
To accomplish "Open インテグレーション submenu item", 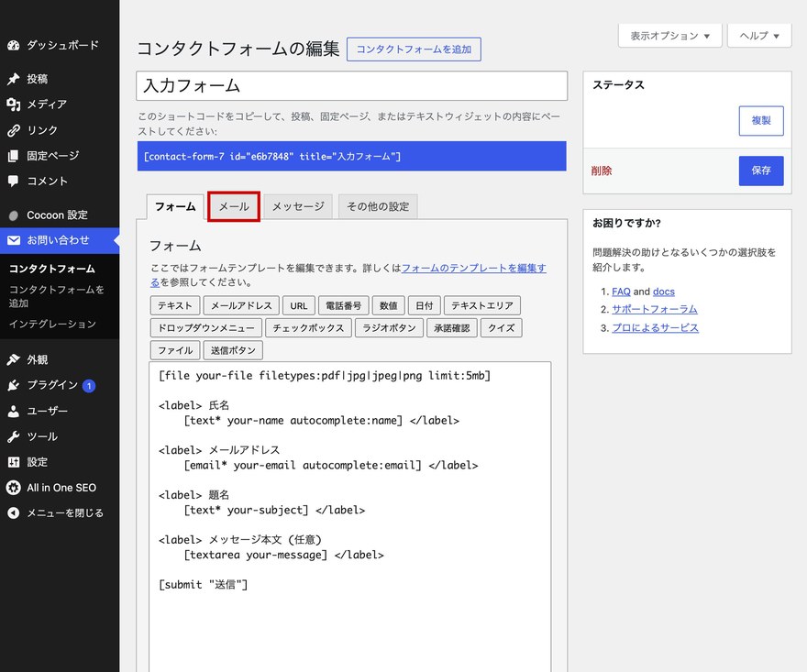I will pos(52,325).
